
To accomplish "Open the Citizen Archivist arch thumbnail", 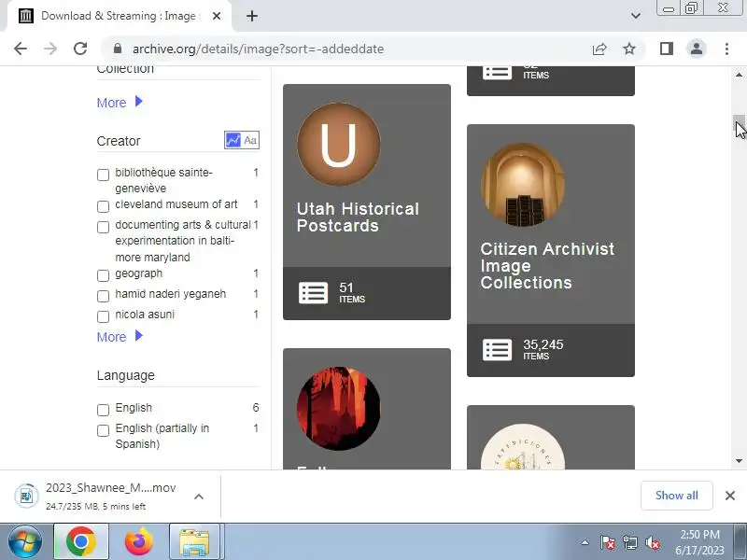I will (x=523, y=184).
